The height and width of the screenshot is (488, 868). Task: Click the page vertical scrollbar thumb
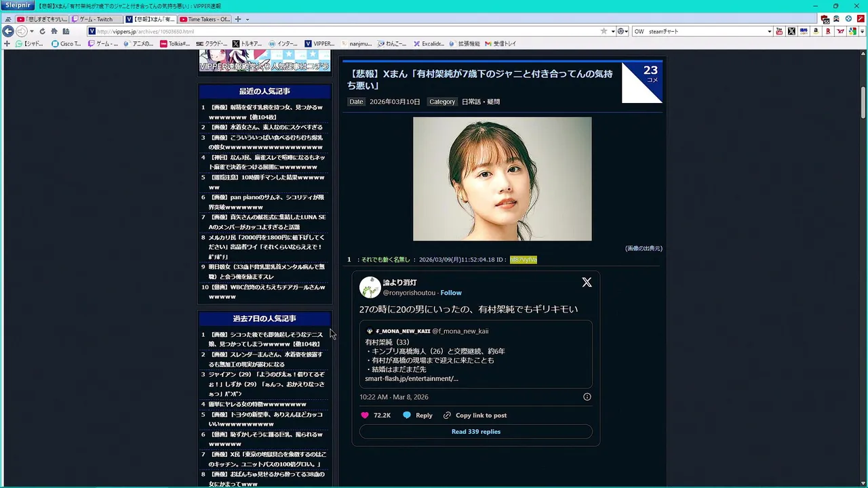pos(863,102)
